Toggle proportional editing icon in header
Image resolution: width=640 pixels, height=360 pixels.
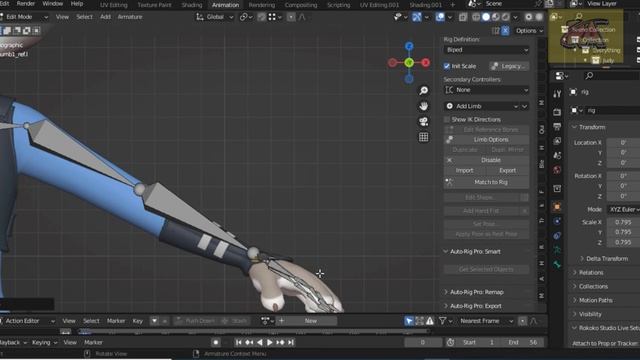click(x=291, y=17)
